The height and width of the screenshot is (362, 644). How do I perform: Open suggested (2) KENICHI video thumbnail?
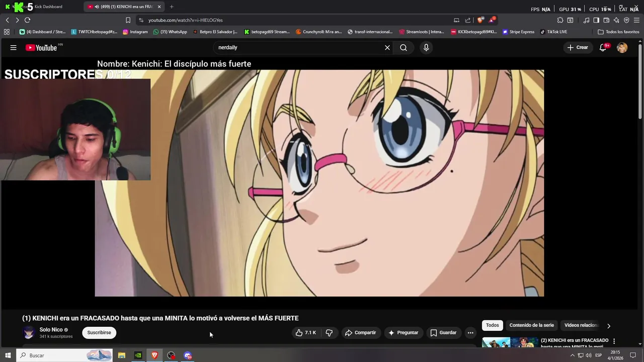click(x=510, y=342)
